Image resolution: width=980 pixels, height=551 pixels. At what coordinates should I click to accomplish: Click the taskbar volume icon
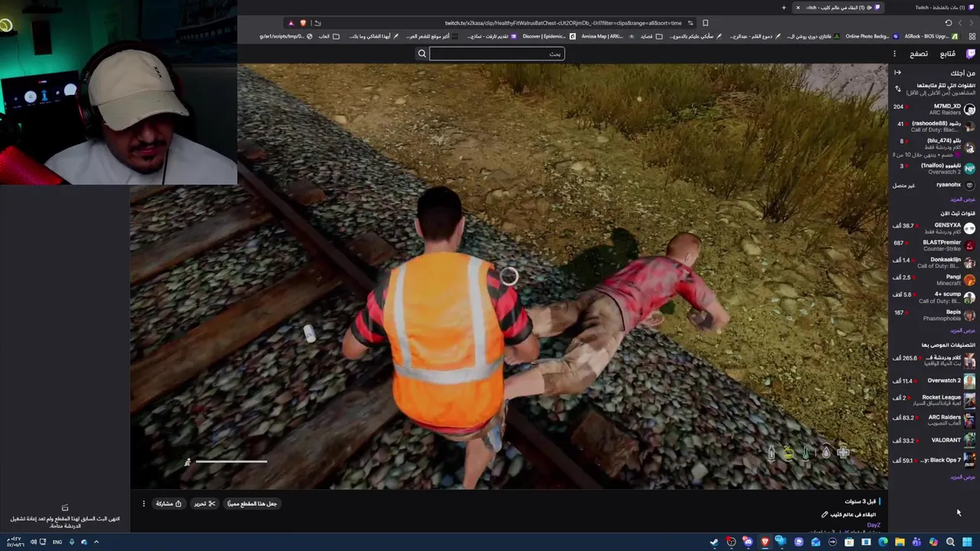pyautogui.click(x=33, y=542)
